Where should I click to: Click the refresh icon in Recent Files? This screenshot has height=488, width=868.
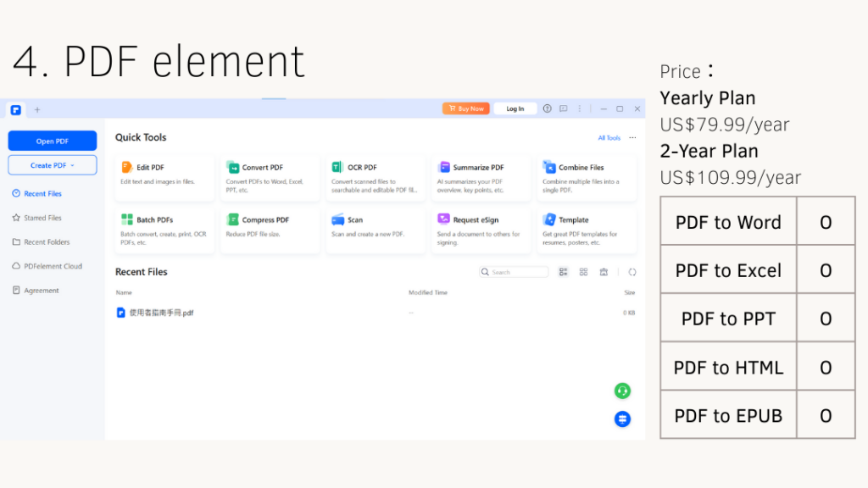(x=632, y=272)
